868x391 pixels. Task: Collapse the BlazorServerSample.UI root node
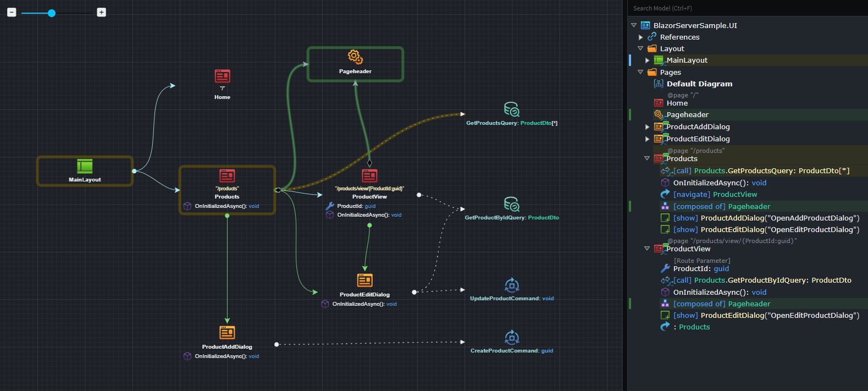(634, 25)
